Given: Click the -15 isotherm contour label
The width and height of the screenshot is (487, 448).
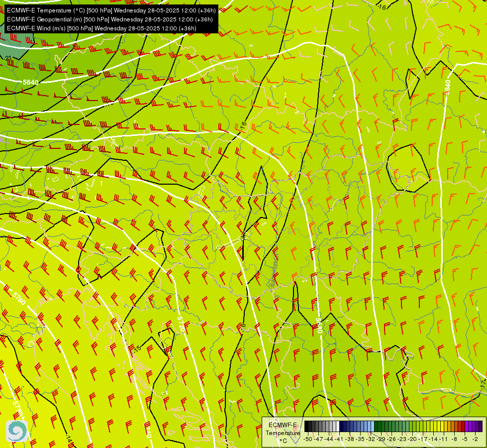Looking at the screenshot, I should point(137,348).
